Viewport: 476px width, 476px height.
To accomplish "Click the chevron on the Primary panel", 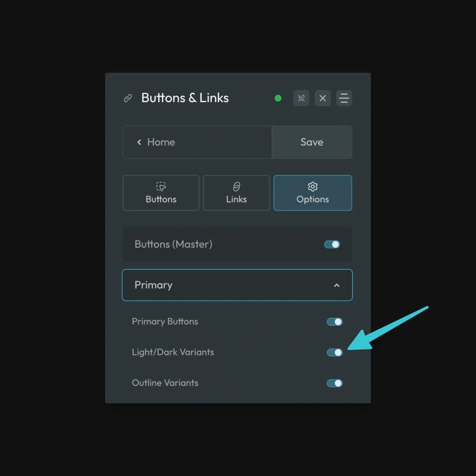I will point(337,285).
